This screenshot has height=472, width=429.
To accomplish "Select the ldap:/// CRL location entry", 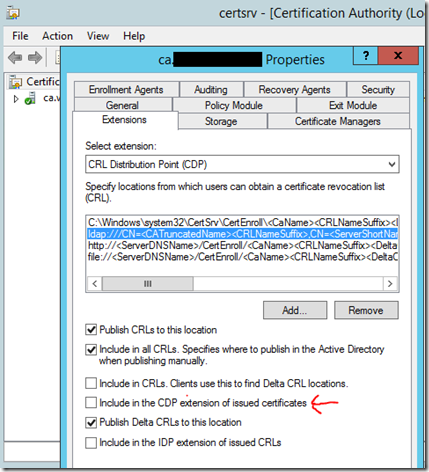I will (242, 234).
